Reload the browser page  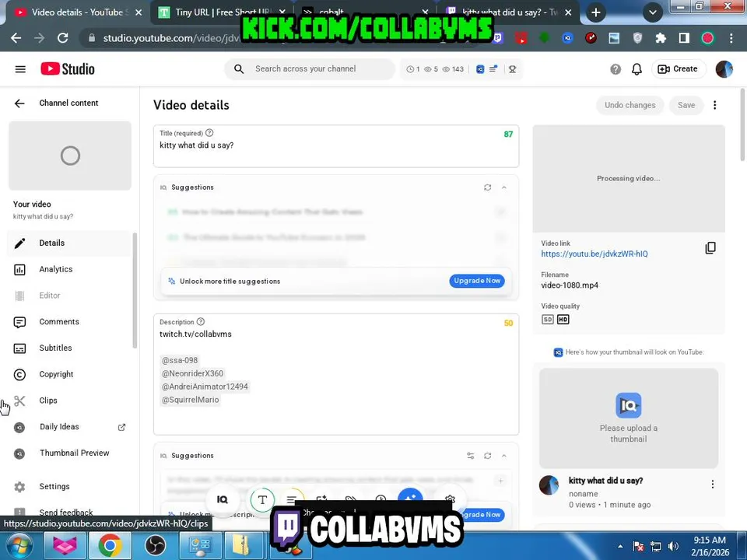[62, 38]
